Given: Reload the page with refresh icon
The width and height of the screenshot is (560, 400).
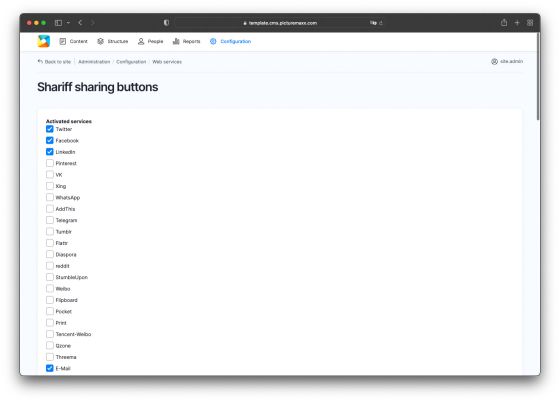Looking at the screenshot, I should point(381,23).
